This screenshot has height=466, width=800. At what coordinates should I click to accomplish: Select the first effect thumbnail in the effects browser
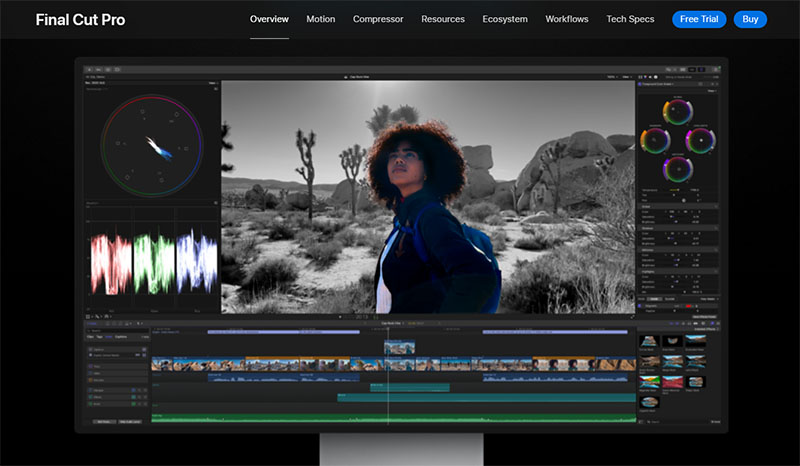coord(648,341)
